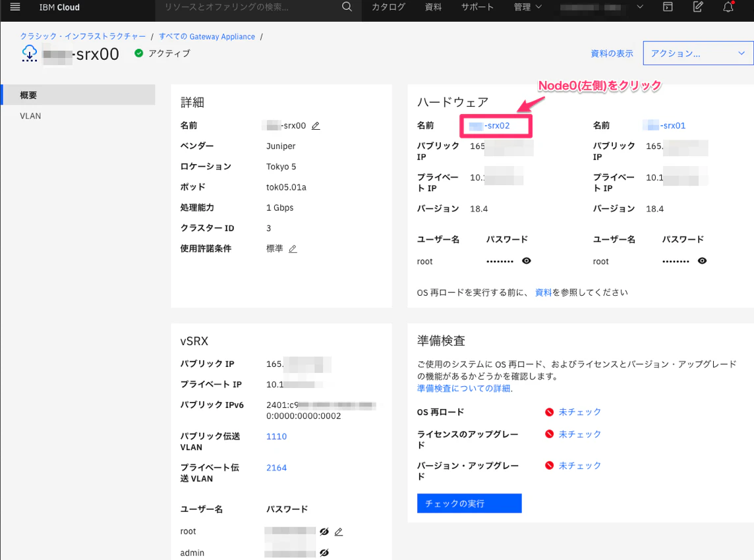
Task: Open public transit VLAN 1110
Action: tap(277, 436)
